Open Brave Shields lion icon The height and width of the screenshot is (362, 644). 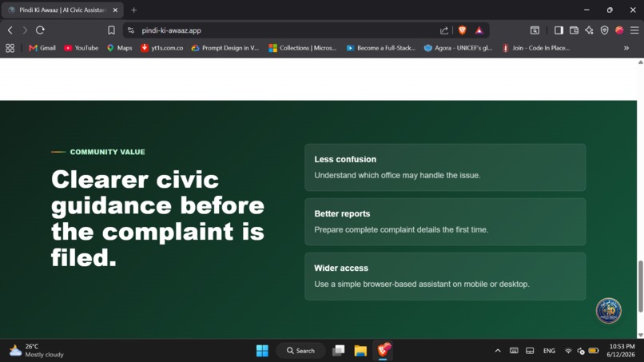tap(462, 30)
